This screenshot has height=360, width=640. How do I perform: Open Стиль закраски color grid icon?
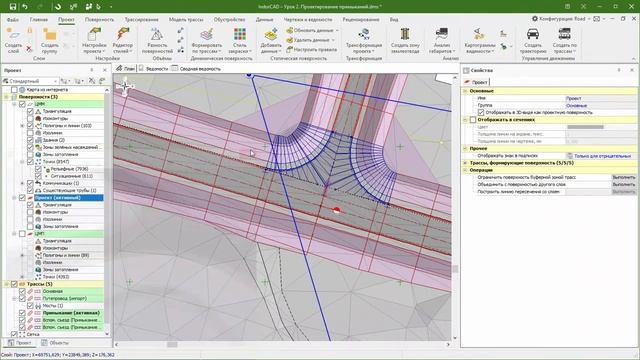pos(240,34)
